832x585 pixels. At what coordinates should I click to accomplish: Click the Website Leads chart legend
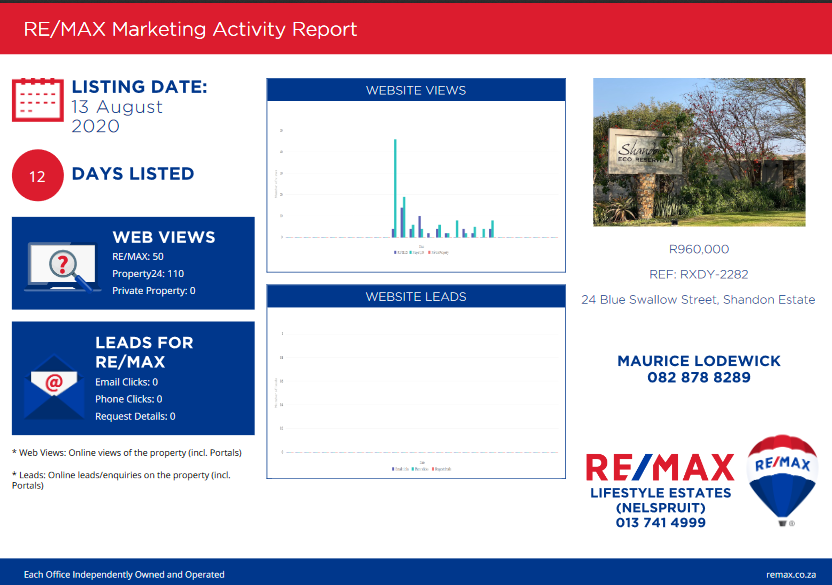click(x=422, y=469)
